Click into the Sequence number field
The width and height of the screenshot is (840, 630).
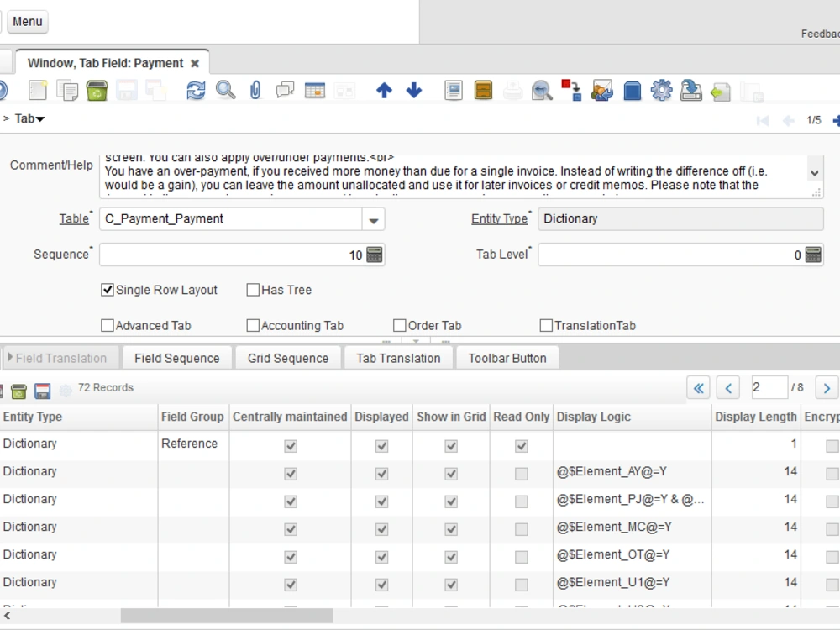[232, 255]
